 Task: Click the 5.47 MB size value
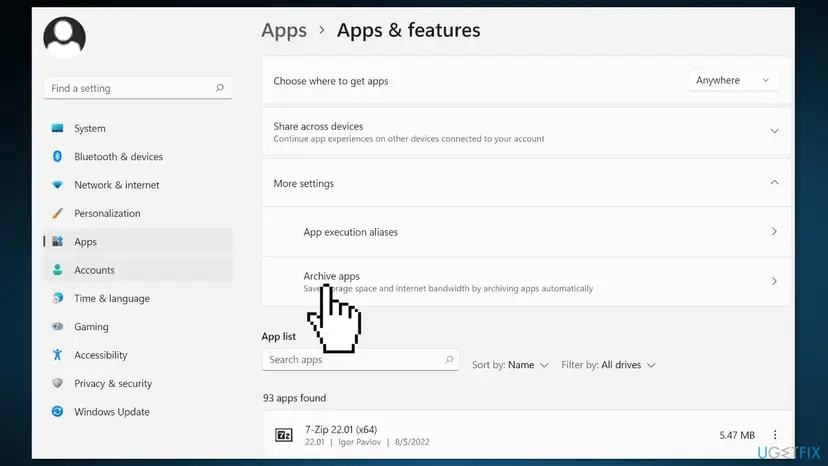click(737, 435)
